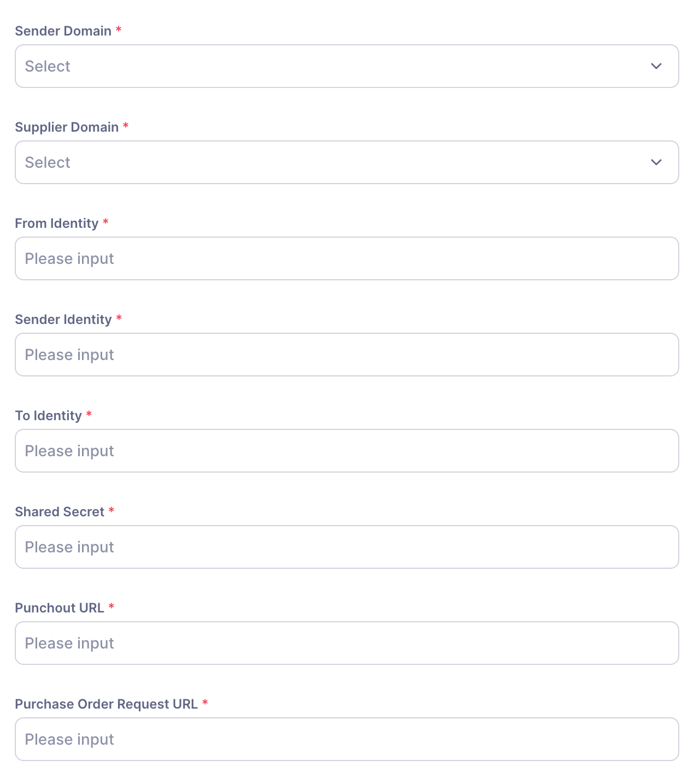The width and height of the screenshot is (694, 784).
Task: Focus the Punchout URL text field
Action: pos(346,643)
